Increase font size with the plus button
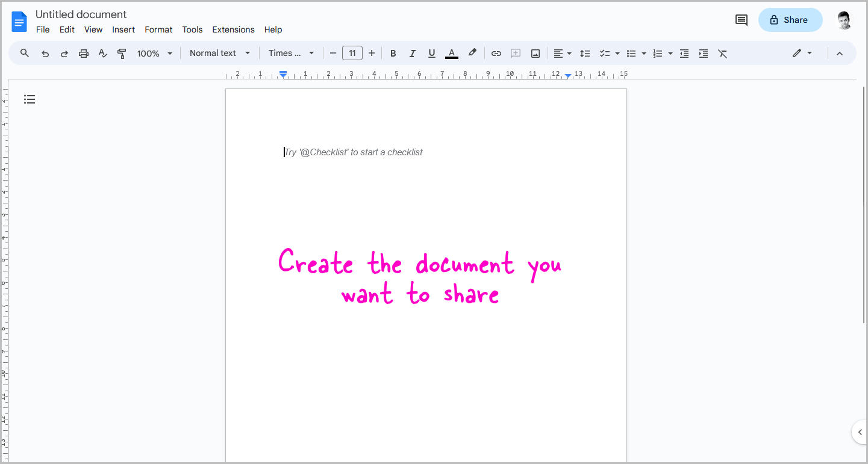The image size is (868, 464). coord(372,54)
